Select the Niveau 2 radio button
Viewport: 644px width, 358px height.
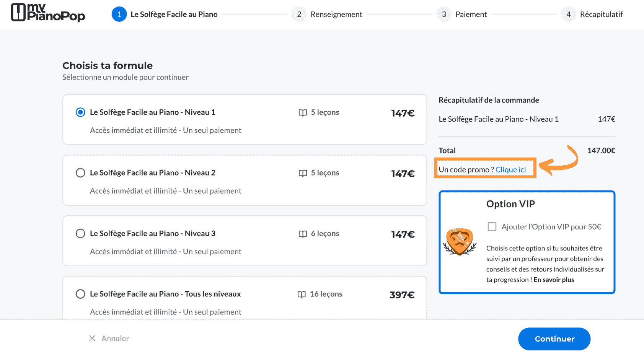80,173
